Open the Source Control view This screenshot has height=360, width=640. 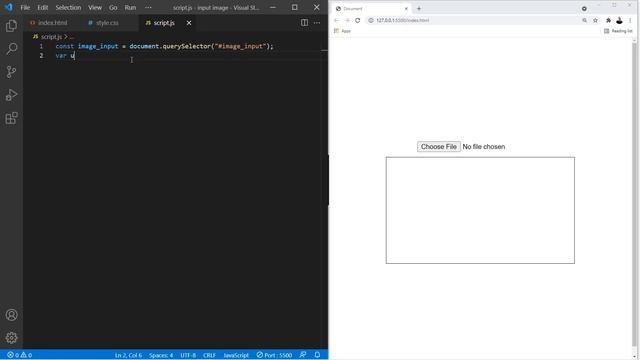(11, 72)
